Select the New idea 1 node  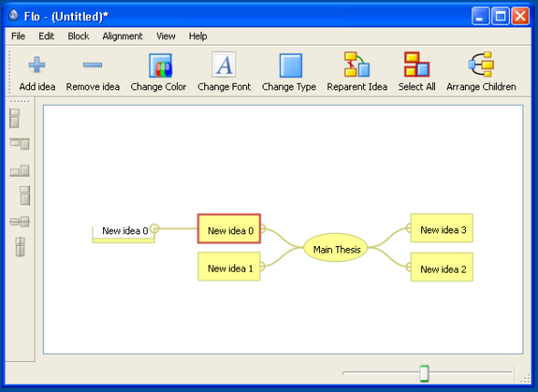click(229, 266)
